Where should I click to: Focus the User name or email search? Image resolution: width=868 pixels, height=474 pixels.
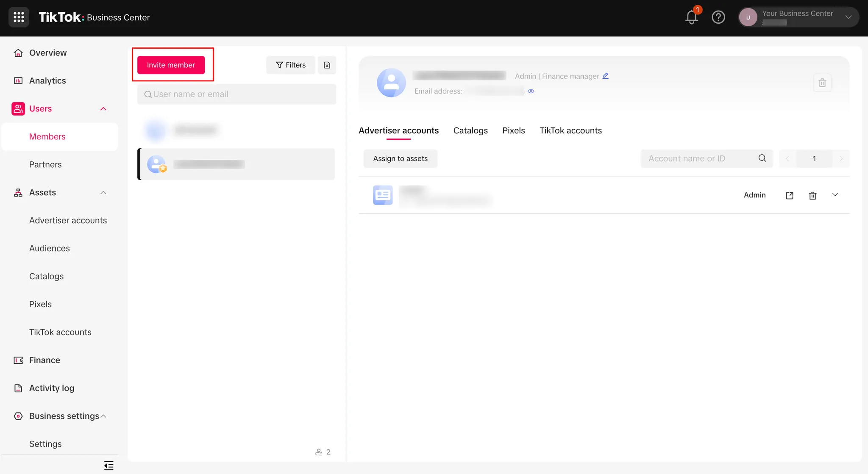(x=236, y=94)
